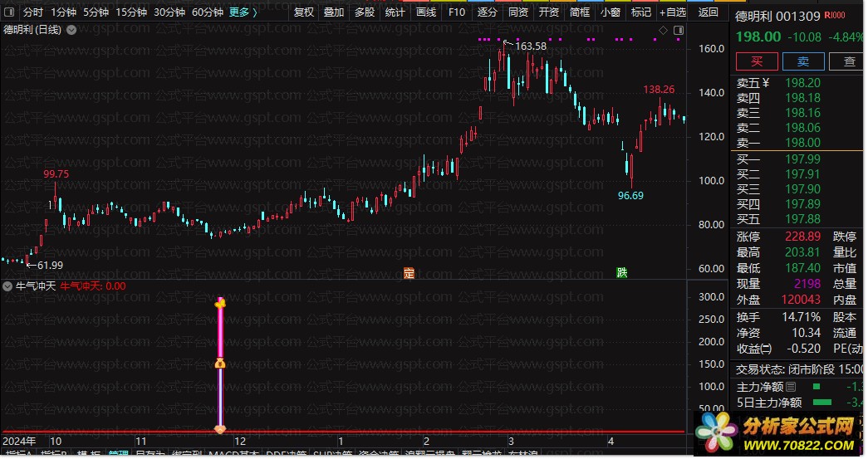868x459 pixels.
Task: Click the 最高 value 203.81
Action: (x=802, y=252)
